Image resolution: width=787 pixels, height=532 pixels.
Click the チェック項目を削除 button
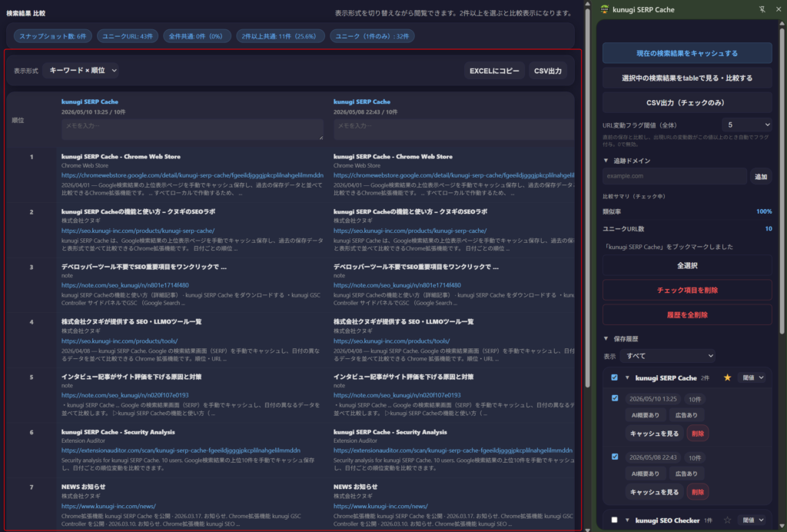click(x=687, y=290)
